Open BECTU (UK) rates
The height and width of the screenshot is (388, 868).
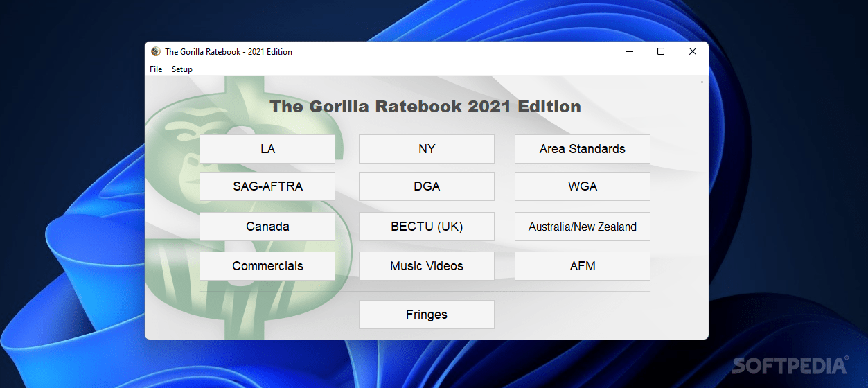click(427, 227)
